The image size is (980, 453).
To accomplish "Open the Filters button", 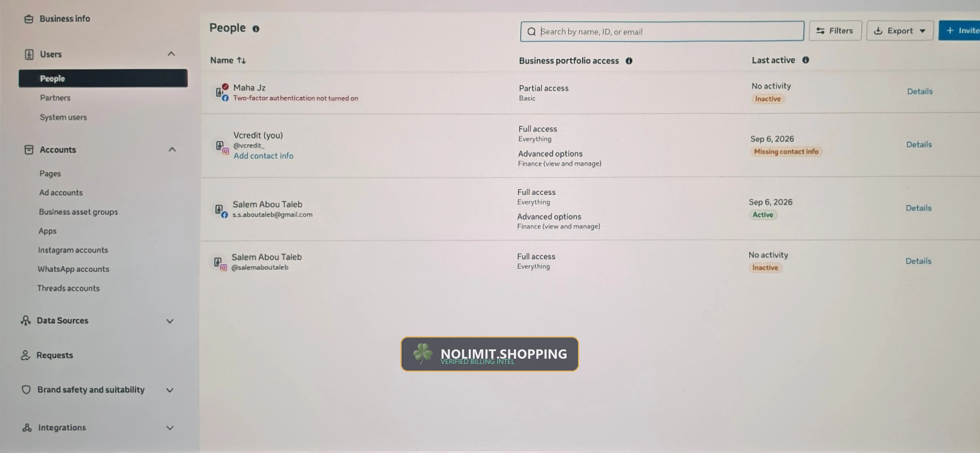I will pos(835,31).
